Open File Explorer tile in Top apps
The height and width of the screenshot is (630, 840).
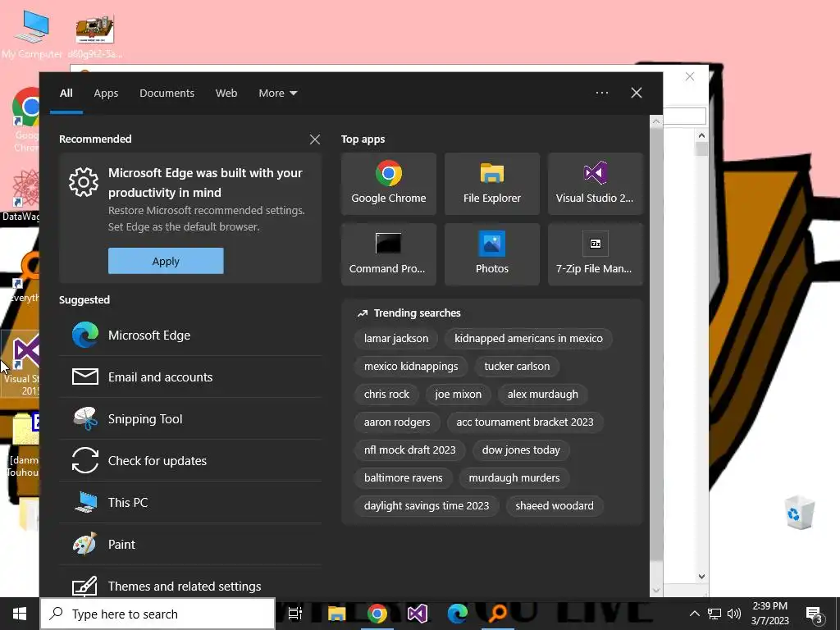(x=492, y=183)
